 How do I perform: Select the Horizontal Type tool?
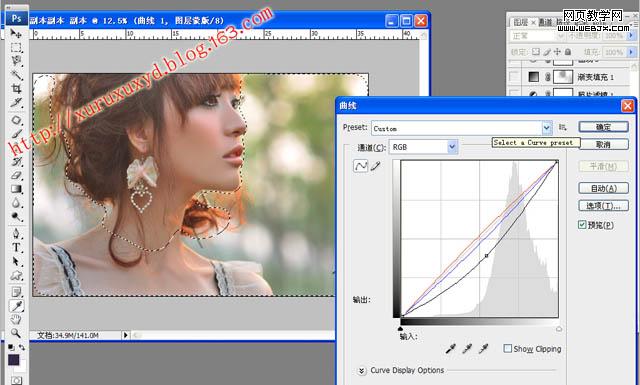pos(16,247)
